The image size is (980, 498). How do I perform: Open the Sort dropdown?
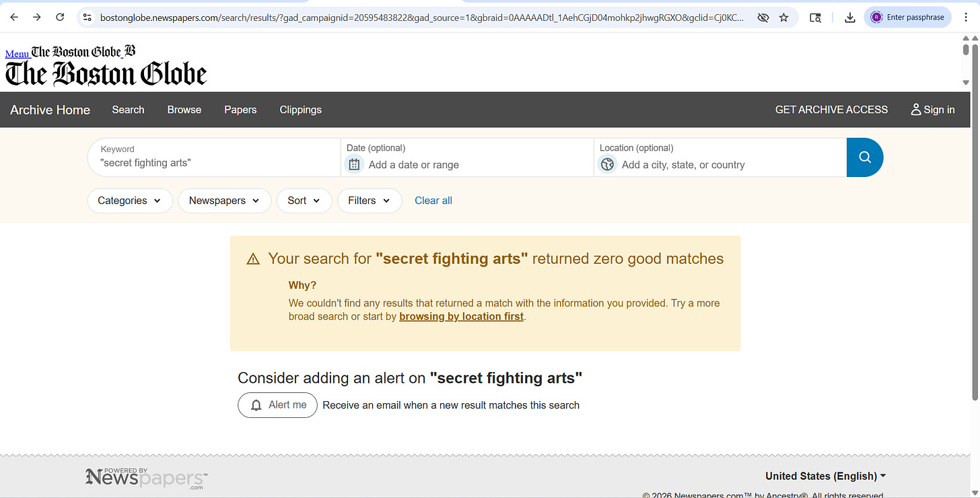(x=304, y=201)
